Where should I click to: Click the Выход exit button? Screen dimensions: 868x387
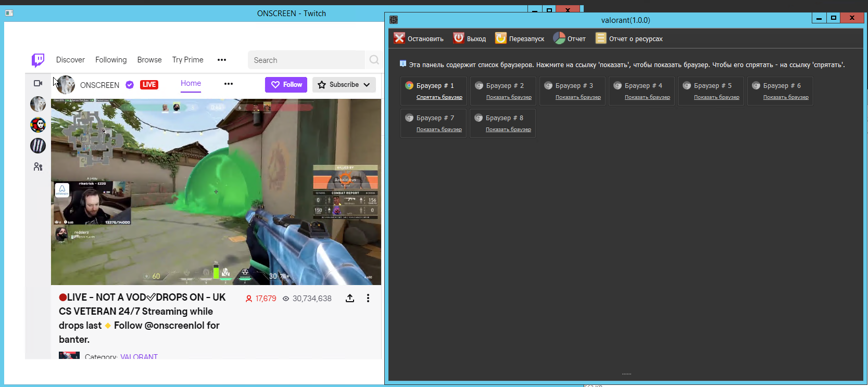470,38
